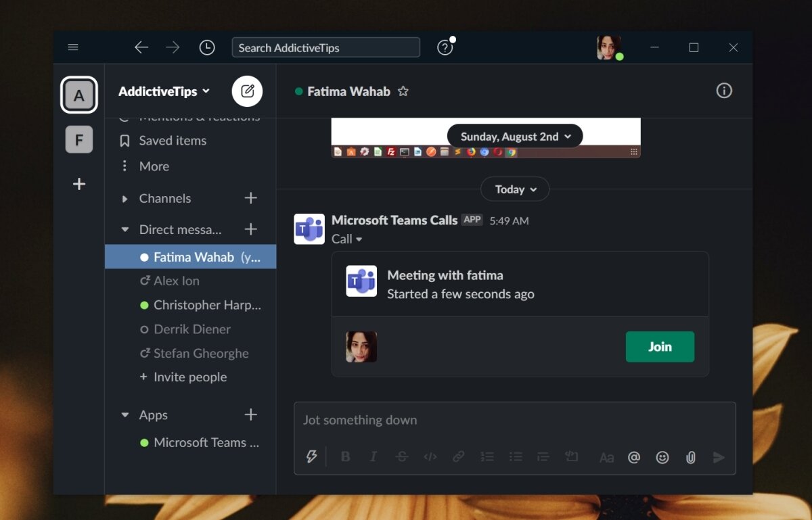Open Saved items in the sidebar
Image resolution: width=812 pixels, height=520 pixels.
pyautogui.click(x=171, y=141)
